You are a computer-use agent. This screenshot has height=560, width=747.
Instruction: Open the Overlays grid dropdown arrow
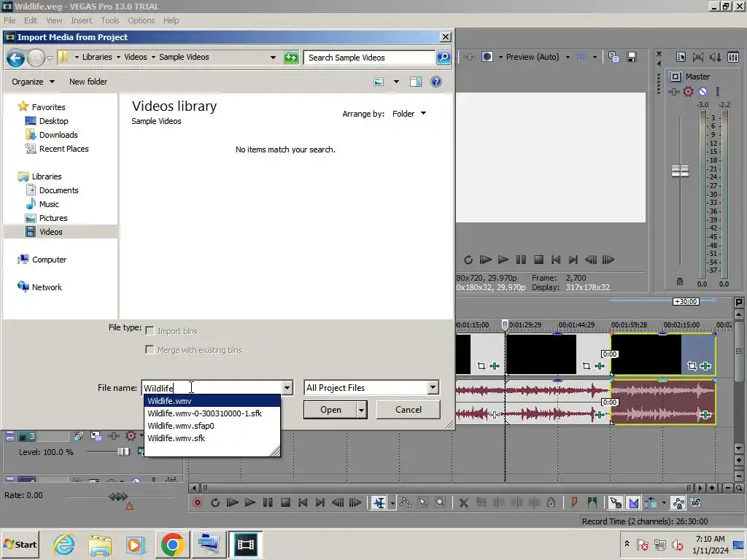(595, 57)
